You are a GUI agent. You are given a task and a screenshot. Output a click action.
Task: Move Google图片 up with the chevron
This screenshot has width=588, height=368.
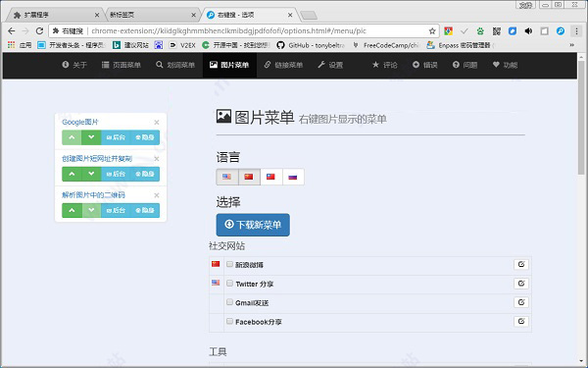72,137
